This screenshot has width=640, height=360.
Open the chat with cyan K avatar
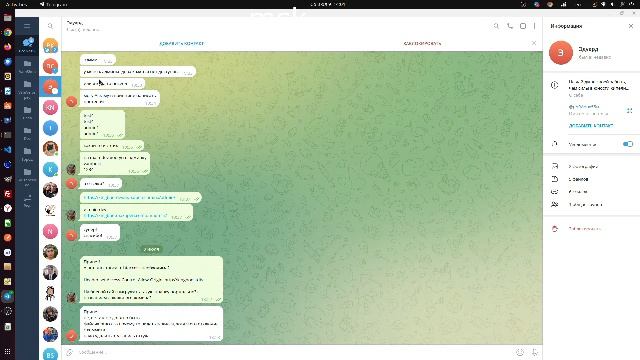[50, 169]
